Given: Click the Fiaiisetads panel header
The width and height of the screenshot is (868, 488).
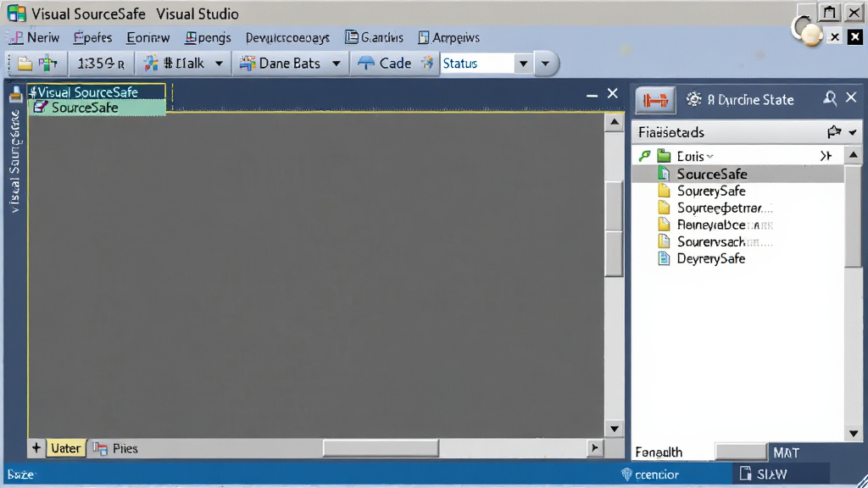Looking at the screenshot, I should click(746, 132).
